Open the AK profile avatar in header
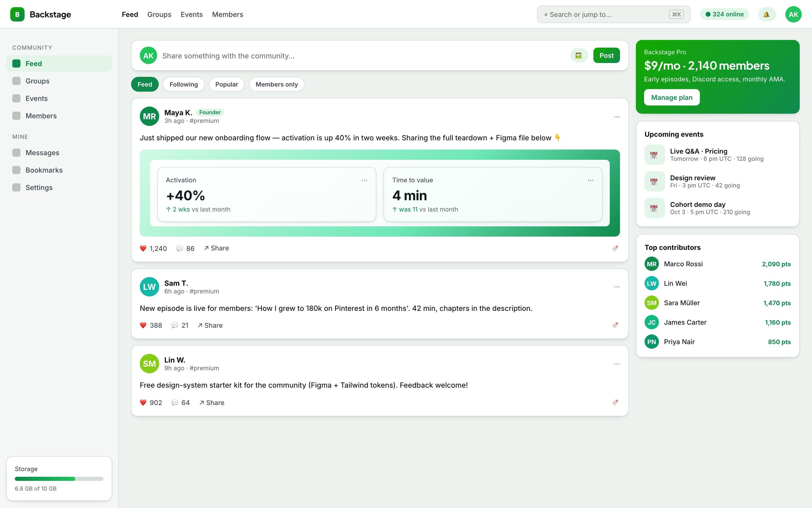Image resolution: width=812 pixels, height=508 pixels. point(793,14)
